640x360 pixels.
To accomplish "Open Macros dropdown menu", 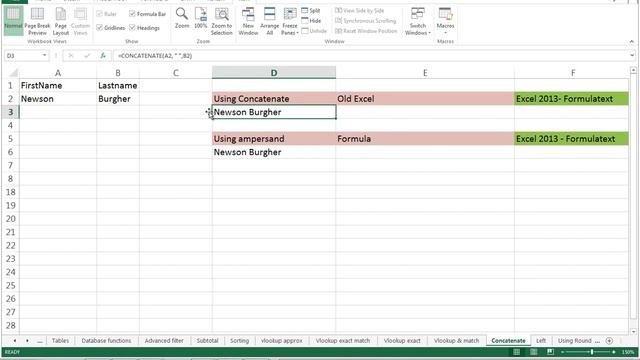I will [x=445, y=21].
